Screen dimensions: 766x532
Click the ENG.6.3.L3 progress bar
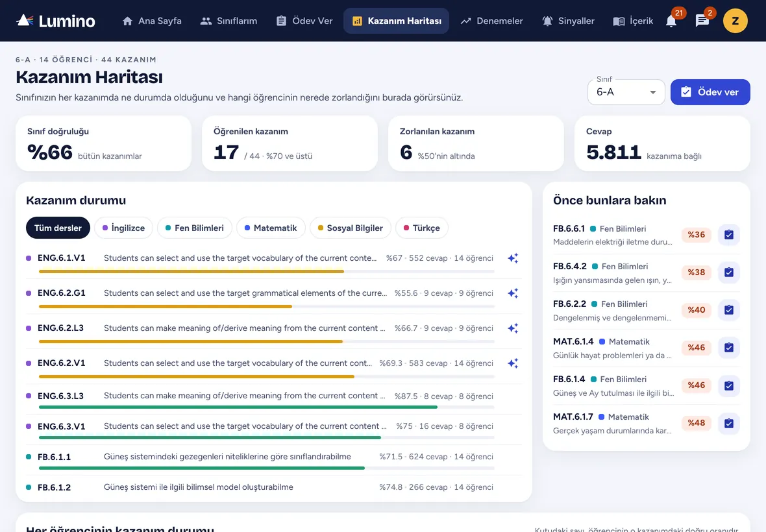(266, 407)
